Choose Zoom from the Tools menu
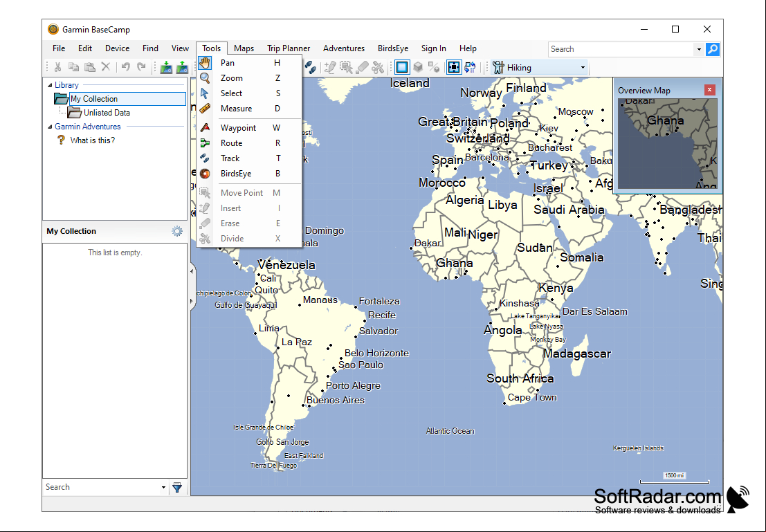Image resolution: width=766 pixels, height=532 pixels. coord(249,78)
